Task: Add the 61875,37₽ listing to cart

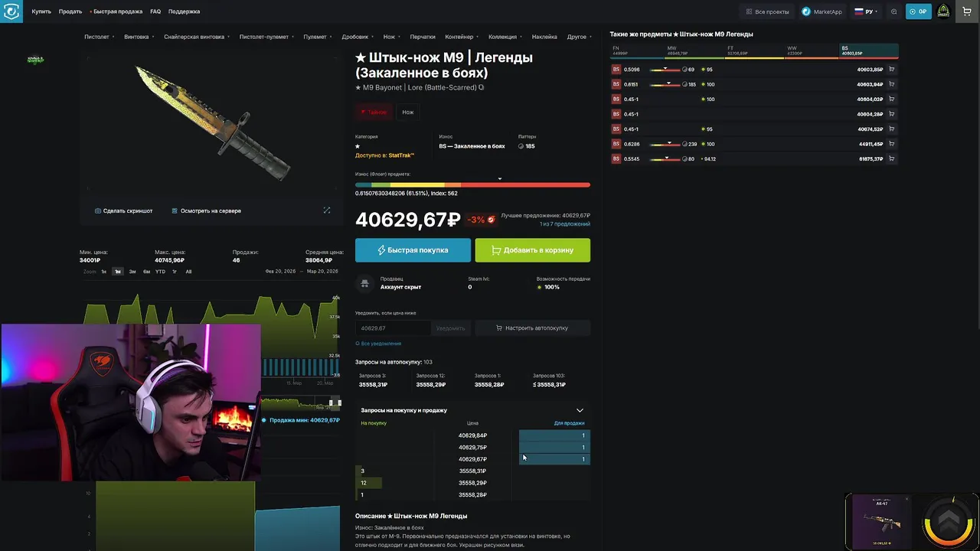Action: pyautogui.click(x=891, y=159)
